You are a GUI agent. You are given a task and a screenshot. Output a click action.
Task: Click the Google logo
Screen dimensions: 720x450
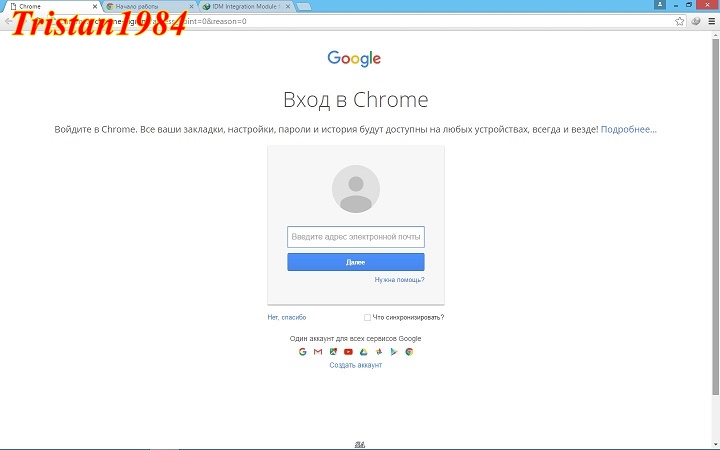coord(354,58)
